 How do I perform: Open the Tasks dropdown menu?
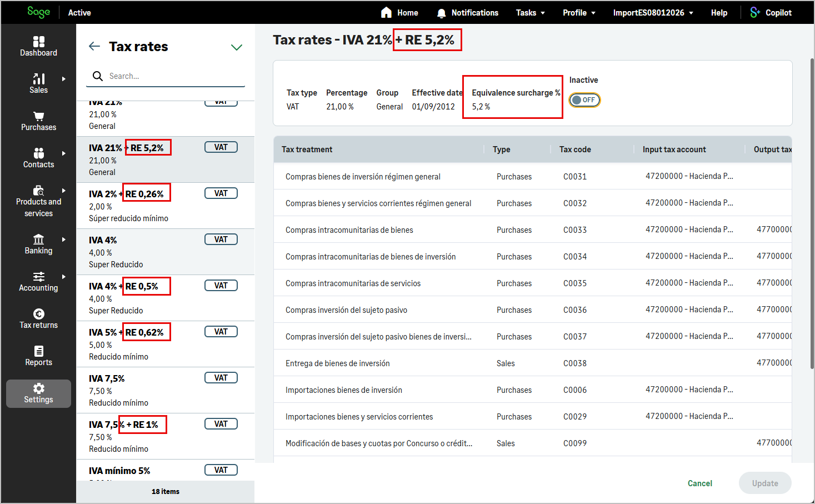click(x=530, y=12)
